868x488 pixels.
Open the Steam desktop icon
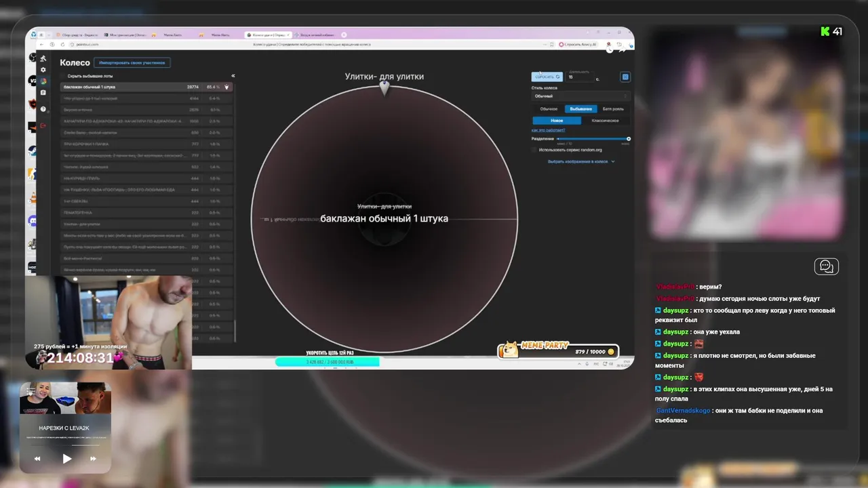[x=33, y=150]
